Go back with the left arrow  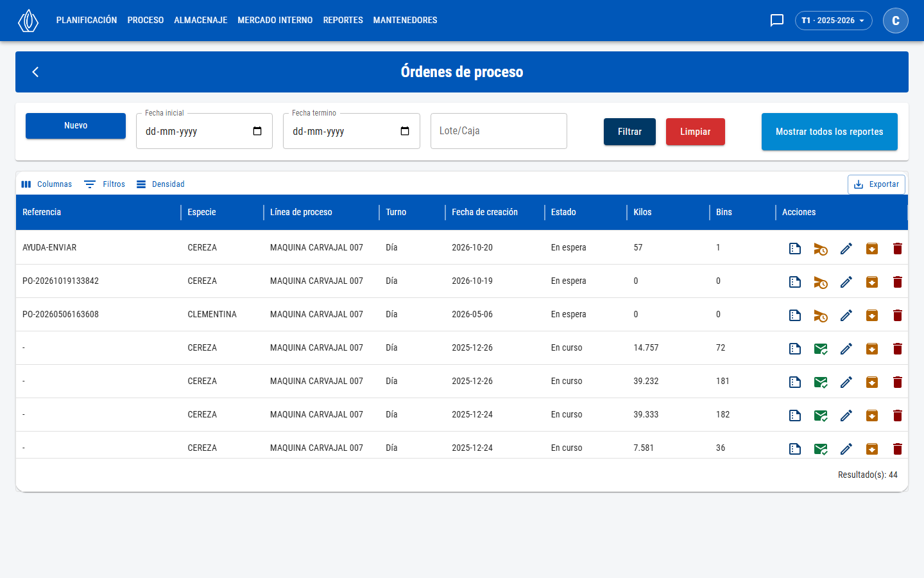[35, 72]
